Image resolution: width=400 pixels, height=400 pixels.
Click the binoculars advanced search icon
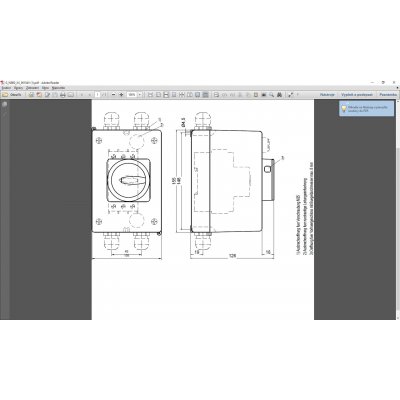click(x=279, y=95)
